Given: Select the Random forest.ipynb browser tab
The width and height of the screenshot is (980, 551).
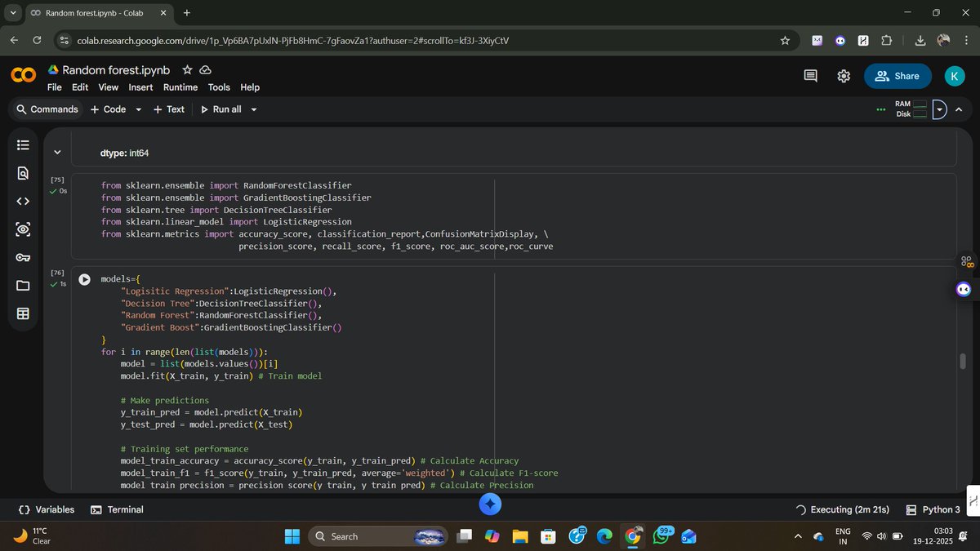Looking at the screenshot, I should pos(99,13).
